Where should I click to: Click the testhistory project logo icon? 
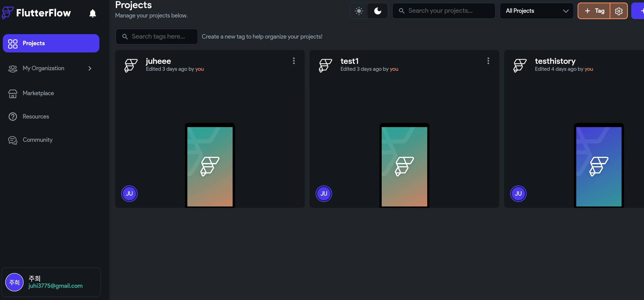click(x=520, y=65)
